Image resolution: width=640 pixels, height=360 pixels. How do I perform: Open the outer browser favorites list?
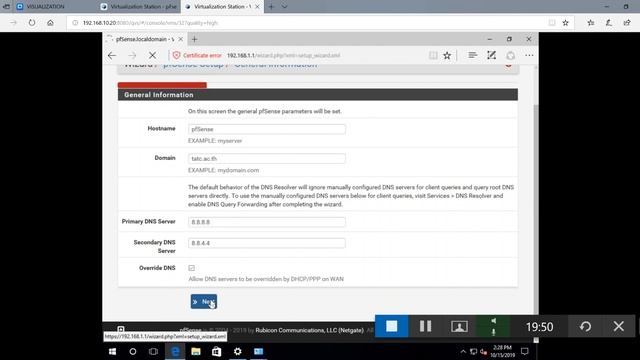(591, 23)
